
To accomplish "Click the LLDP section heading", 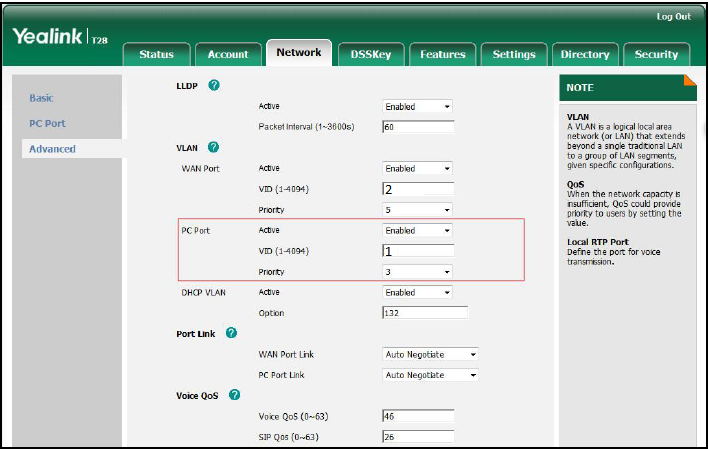I will 187,86.
